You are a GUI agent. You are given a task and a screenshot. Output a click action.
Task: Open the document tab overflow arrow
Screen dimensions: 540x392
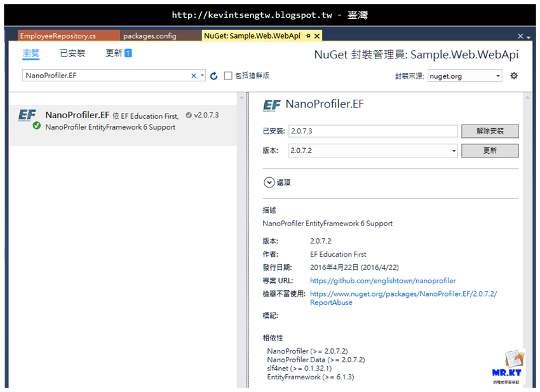(x=529, y=37)
